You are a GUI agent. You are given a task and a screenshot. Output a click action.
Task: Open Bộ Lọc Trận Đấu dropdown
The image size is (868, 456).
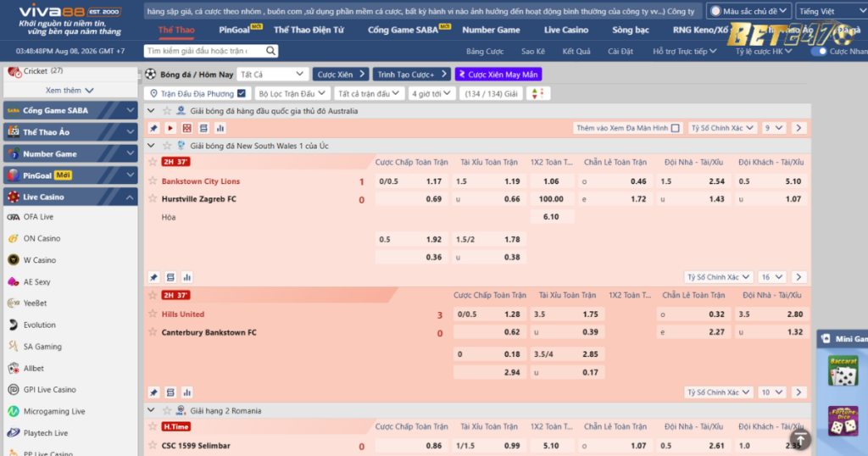click(x=292, y=93)
